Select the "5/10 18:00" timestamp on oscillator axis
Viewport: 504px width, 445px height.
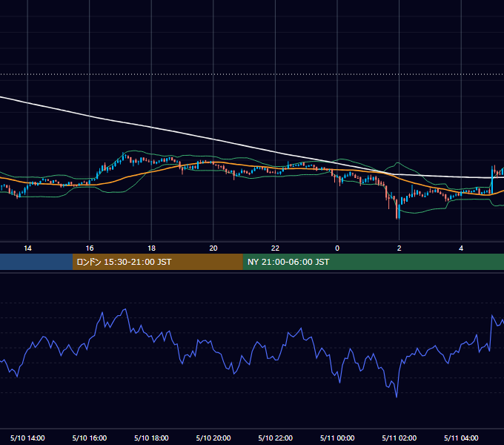tap(151, 438)
